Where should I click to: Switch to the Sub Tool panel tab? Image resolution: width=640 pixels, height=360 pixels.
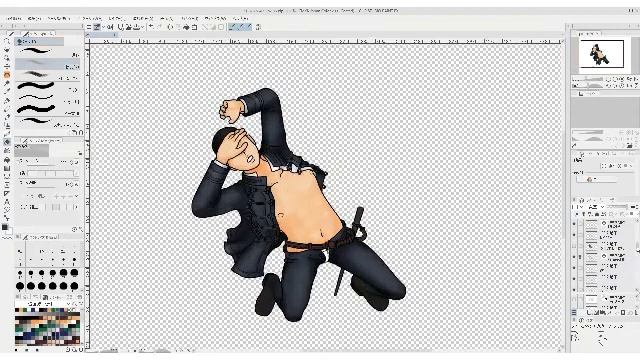click(38, 34)
